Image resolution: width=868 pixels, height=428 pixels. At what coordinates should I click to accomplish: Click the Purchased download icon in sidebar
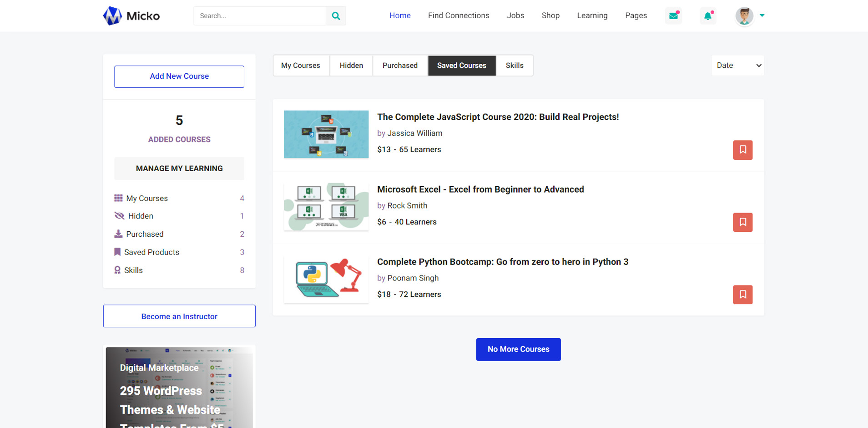tap(118, 234)
